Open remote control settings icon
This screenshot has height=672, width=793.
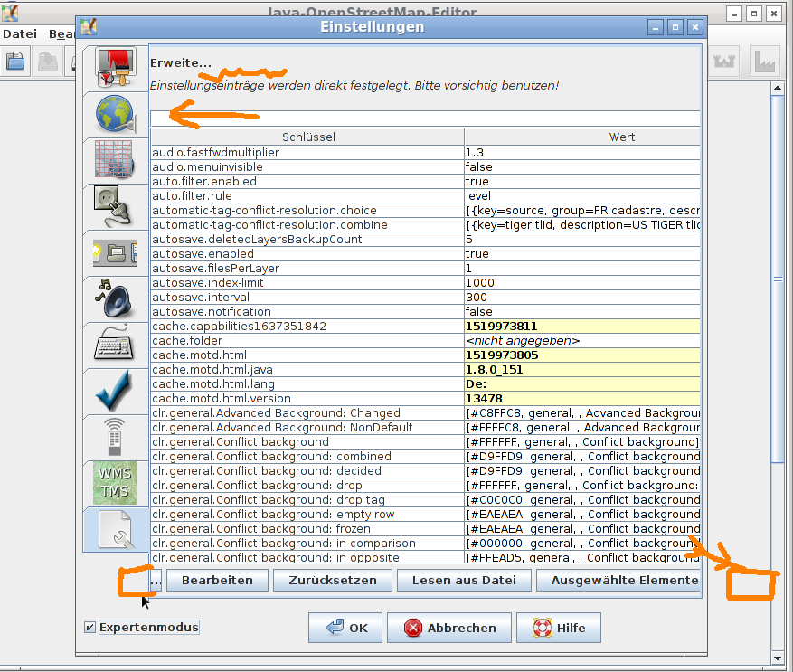(115, 437)
